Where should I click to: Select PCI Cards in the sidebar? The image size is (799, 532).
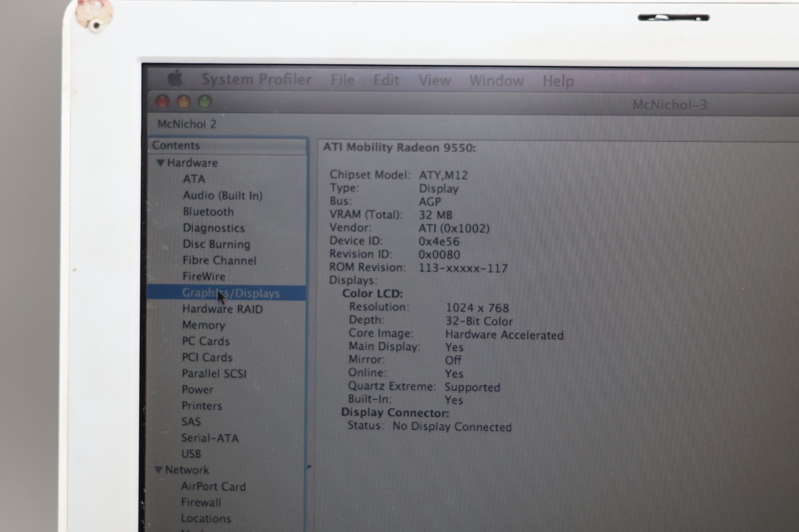(x=207, y=357)
